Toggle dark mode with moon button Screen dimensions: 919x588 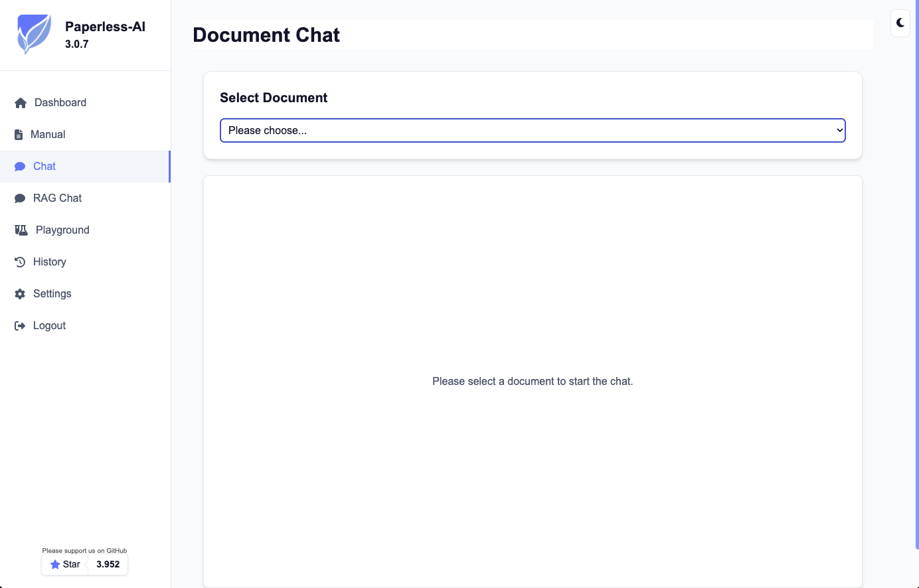900,23
